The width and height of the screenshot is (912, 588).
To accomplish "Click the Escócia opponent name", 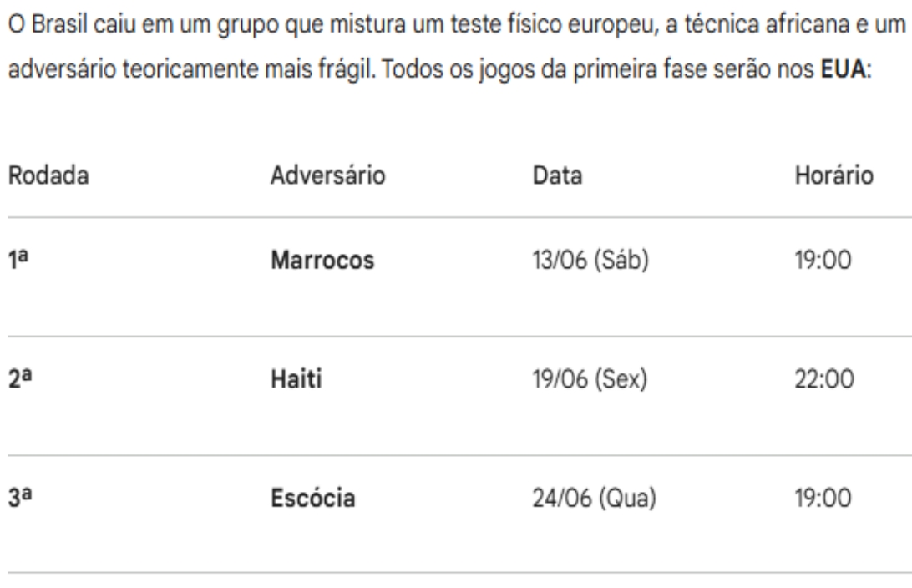I will pos(317,500).
